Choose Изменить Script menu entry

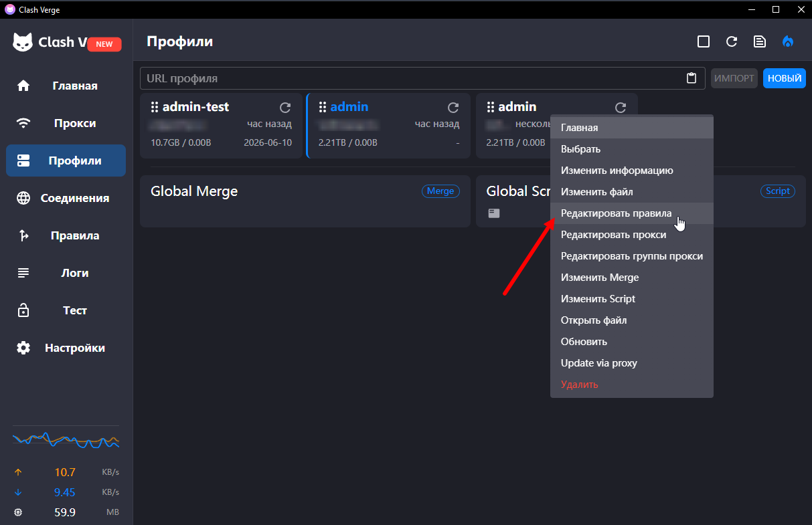coord(632,299)
